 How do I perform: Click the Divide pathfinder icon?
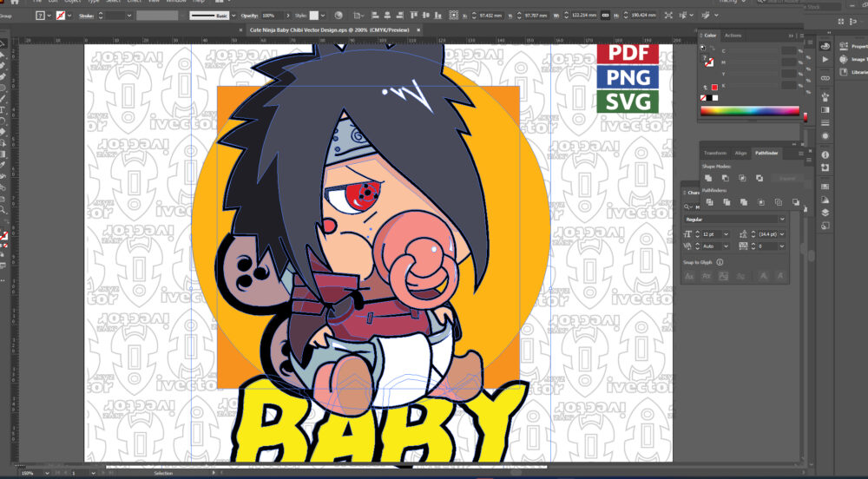pyautogui.click(x=709, y=202)
